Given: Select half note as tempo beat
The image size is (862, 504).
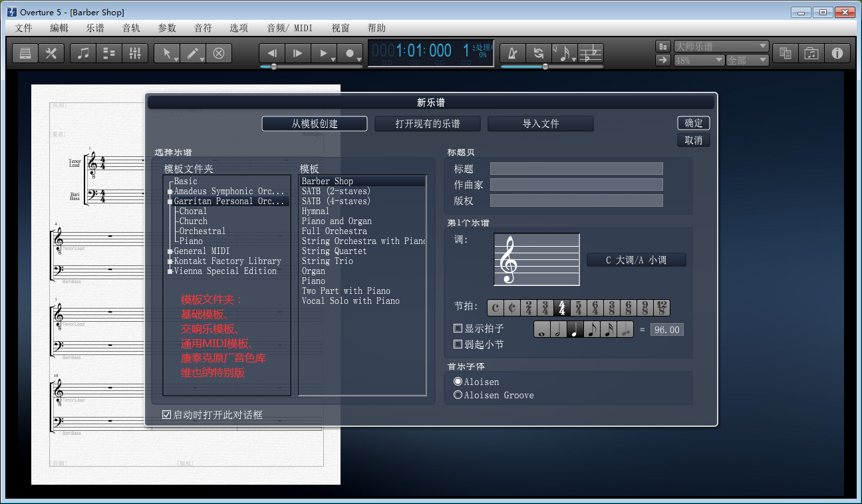Looking at the screenshot, I should coord(559,329).
